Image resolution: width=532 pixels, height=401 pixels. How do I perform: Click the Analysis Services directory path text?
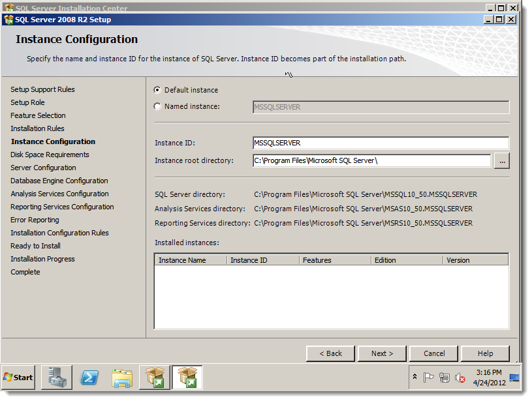(363, 209)
